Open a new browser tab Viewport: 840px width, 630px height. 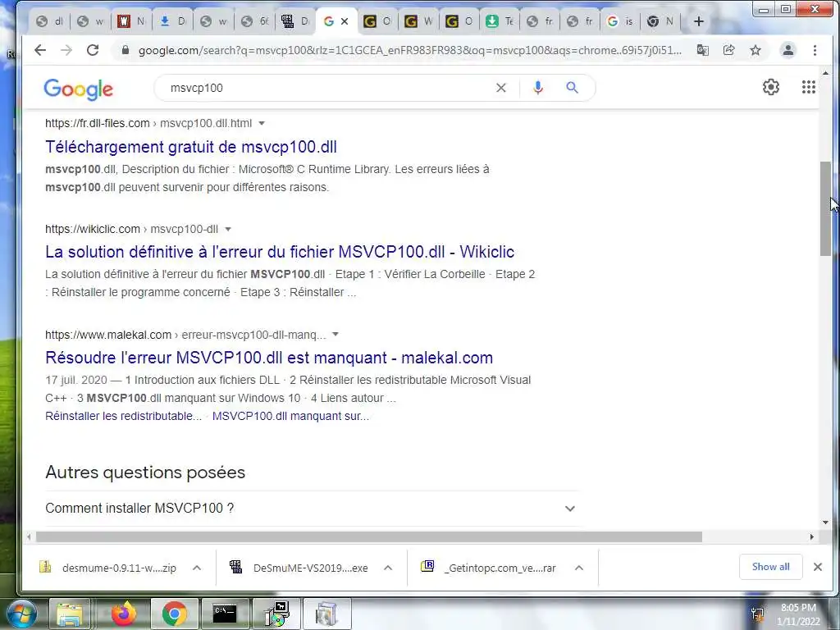pyautogui.click(x=699, y=21)
